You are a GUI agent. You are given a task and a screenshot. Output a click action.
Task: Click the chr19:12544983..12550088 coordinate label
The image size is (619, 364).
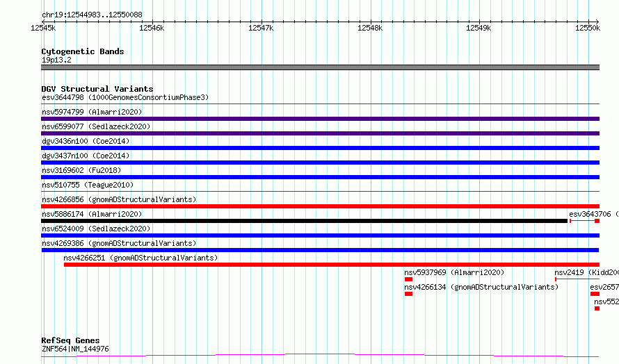[x=92, y=15]
